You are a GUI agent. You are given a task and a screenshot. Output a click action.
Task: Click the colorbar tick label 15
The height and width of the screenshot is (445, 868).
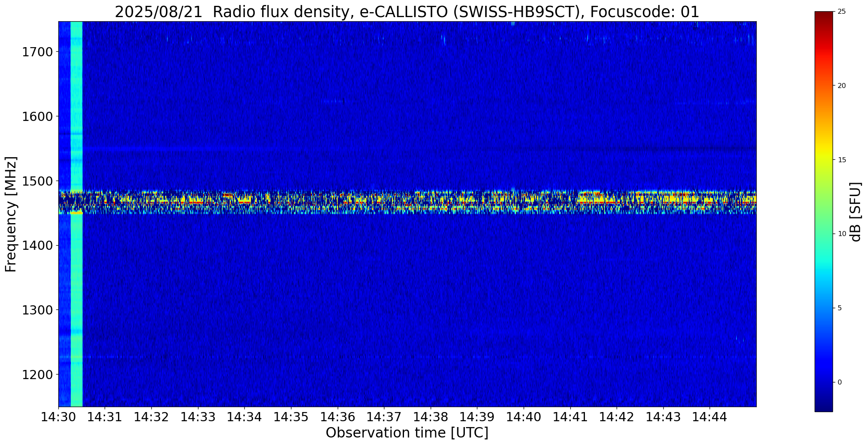pos(842,160)
